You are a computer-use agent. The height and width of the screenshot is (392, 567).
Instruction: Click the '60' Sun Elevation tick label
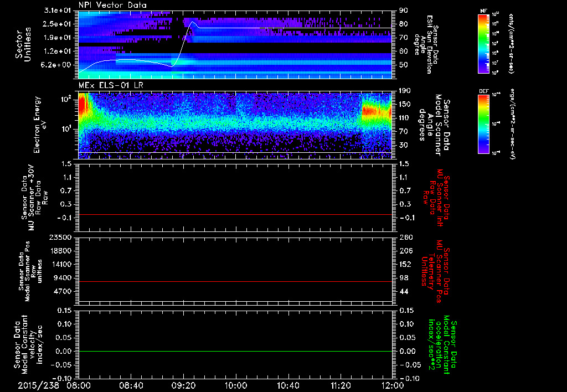coord(403,51)
